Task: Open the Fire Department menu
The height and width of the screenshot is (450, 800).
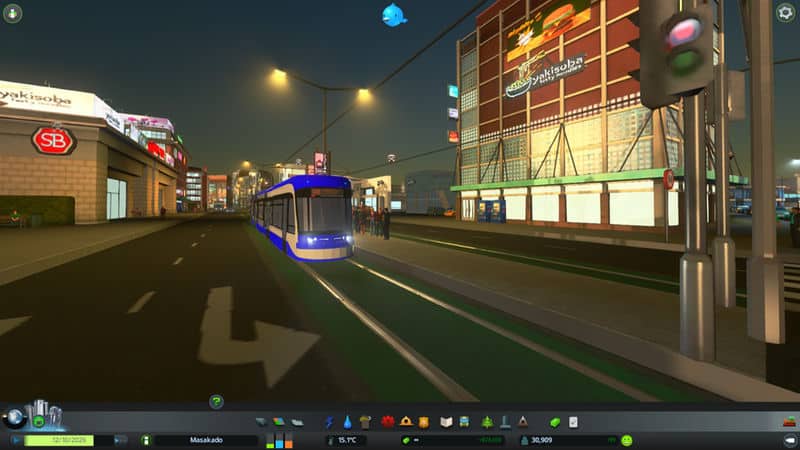Action: 406,422
